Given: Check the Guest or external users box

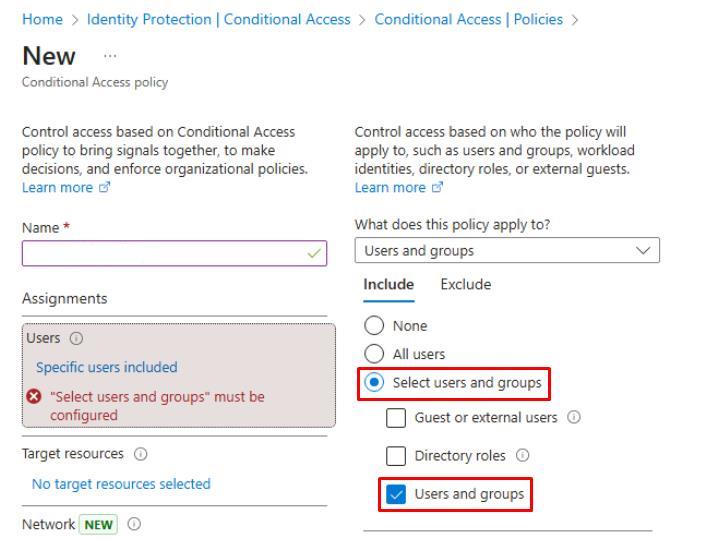Looking at the screenshot, I should click(396, 418).
